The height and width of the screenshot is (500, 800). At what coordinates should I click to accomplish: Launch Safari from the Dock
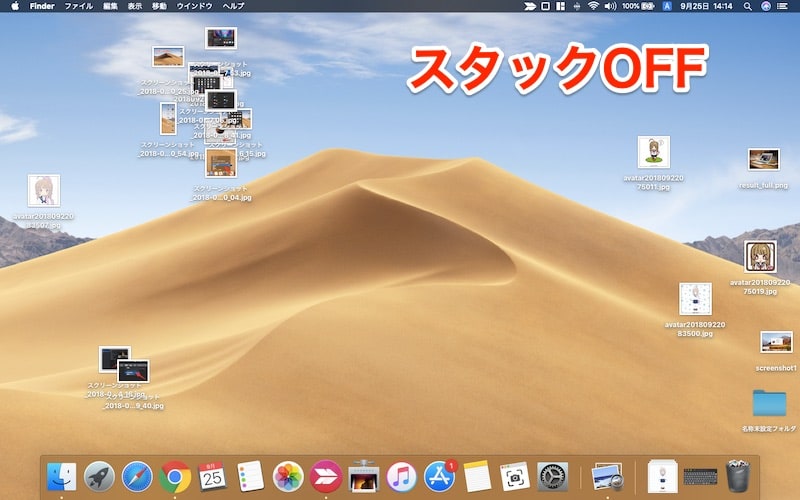click(x=137, y=476)
